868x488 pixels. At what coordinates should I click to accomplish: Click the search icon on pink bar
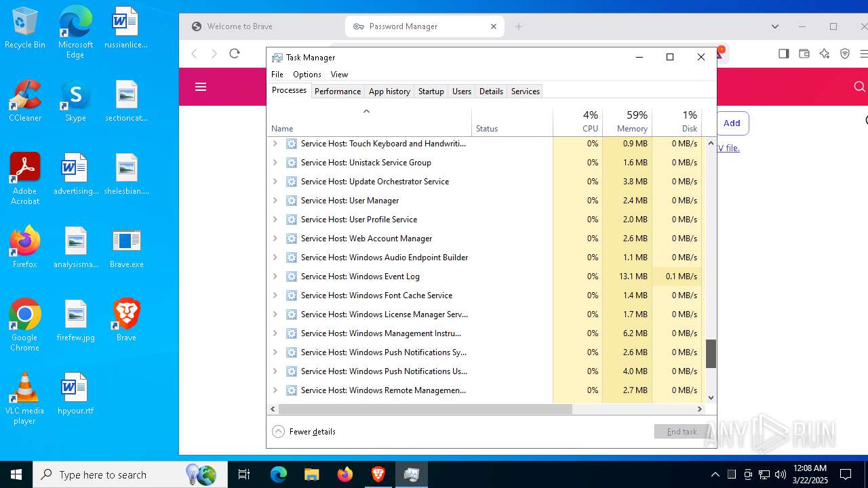coord(859,87)
